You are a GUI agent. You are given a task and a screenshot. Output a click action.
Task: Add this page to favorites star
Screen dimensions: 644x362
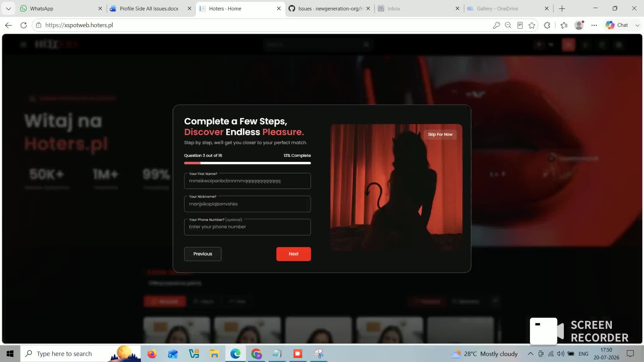532,25
